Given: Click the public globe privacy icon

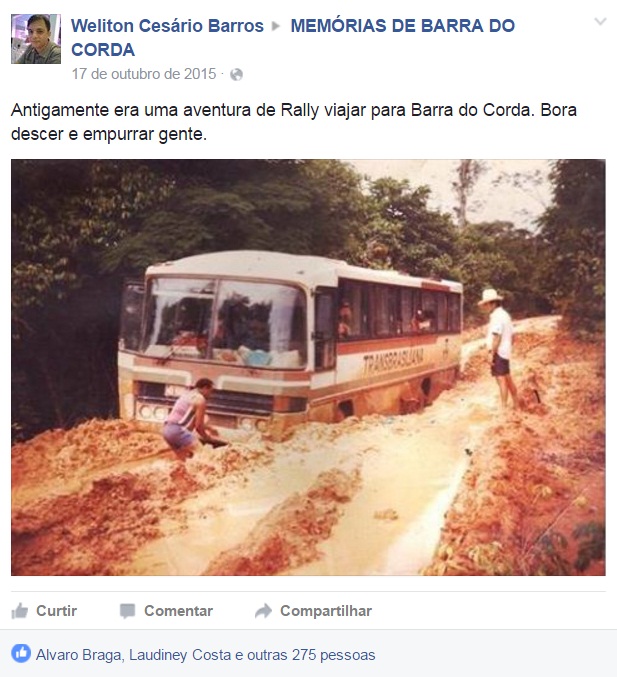Looking at the screenshot, I should 236,75.
